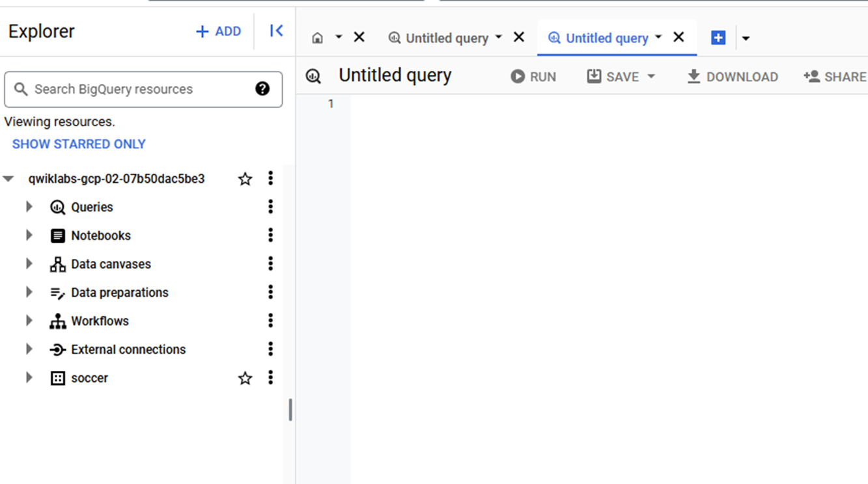868x484 pixels.
Task: Open the home tab
Action: coord(318,38)
